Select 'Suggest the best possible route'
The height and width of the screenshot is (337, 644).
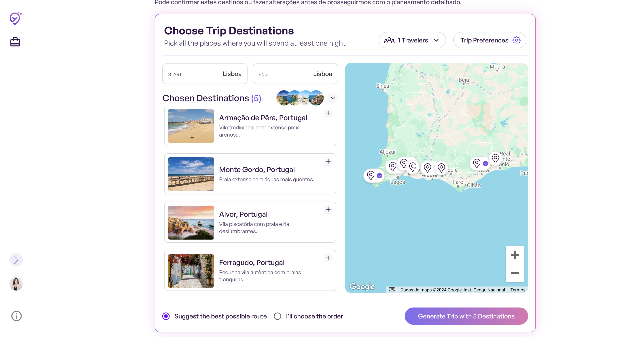tap(166, 316)
